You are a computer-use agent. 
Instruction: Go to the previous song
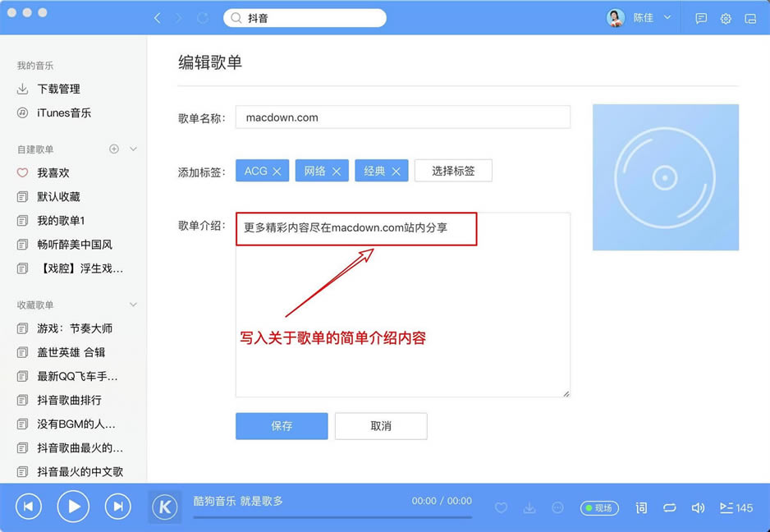28,507
